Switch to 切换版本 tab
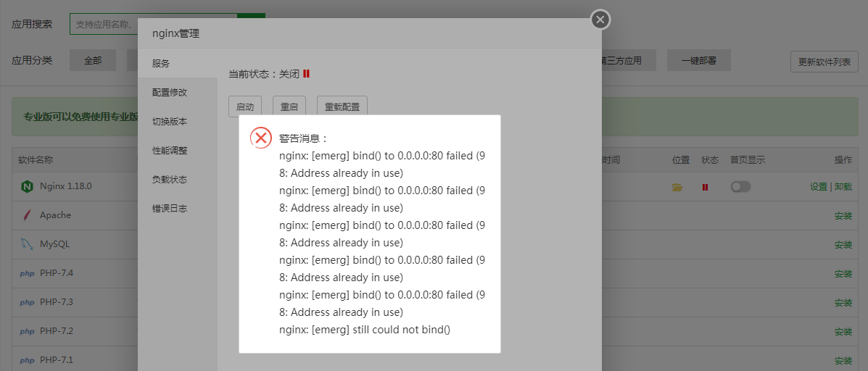 (x=178, y=121)
